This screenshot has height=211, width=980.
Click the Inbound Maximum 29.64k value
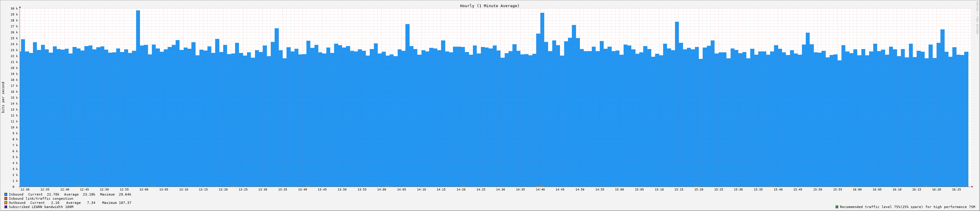pyautogui.click(x=125, y=194)
